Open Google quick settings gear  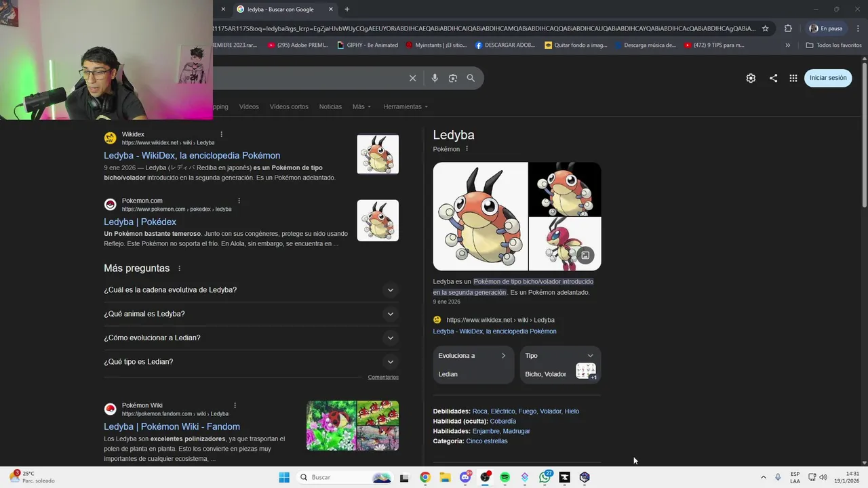(x=751, y=78)
